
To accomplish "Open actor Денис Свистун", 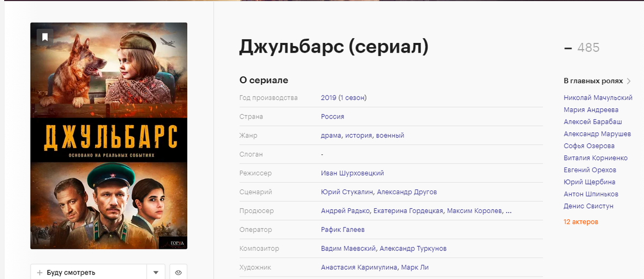I will (588, 206).
